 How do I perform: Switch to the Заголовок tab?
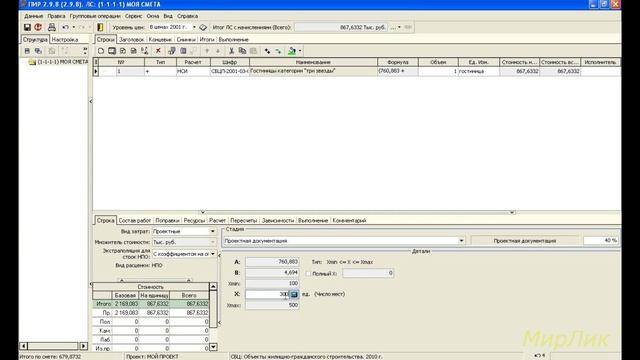131,40
